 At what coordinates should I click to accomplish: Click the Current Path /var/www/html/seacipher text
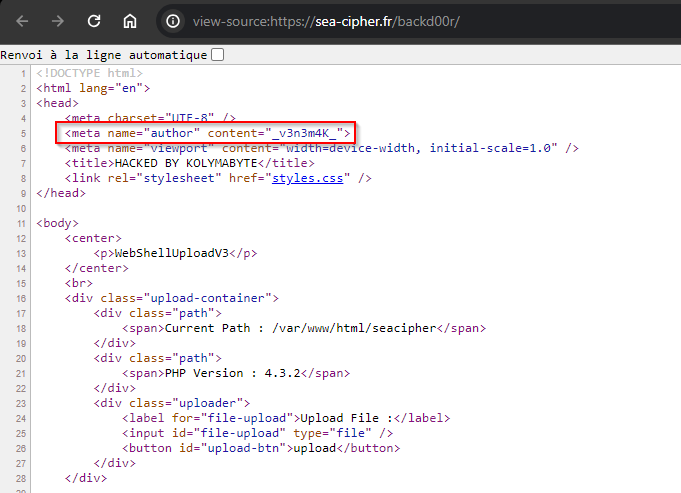pos(311,328)
